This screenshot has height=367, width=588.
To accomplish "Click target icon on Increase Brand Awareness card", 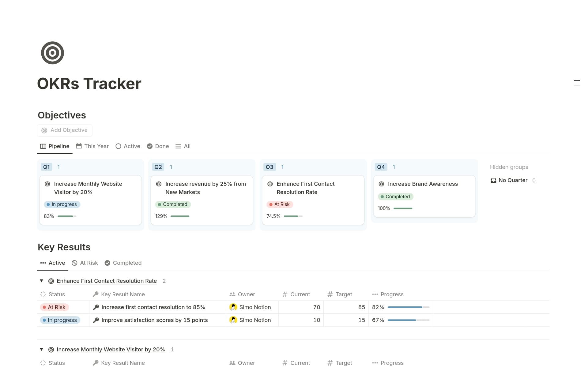I will point(381,184).
